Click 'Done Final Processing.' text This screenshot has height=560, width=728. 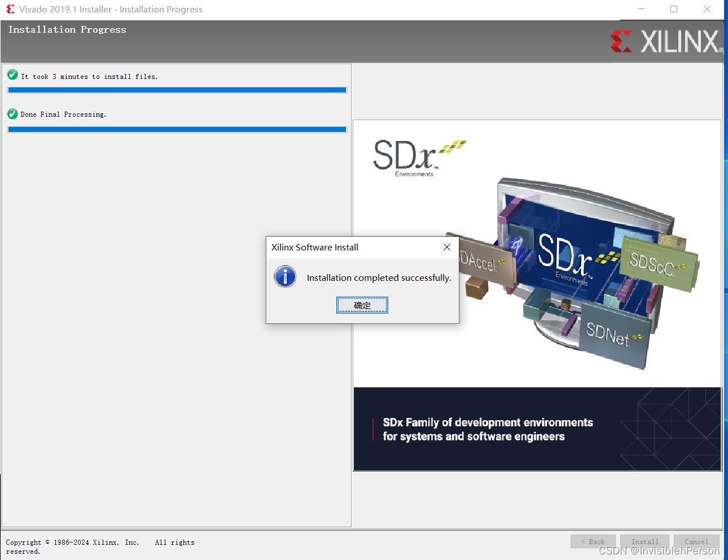coord(63,114)
